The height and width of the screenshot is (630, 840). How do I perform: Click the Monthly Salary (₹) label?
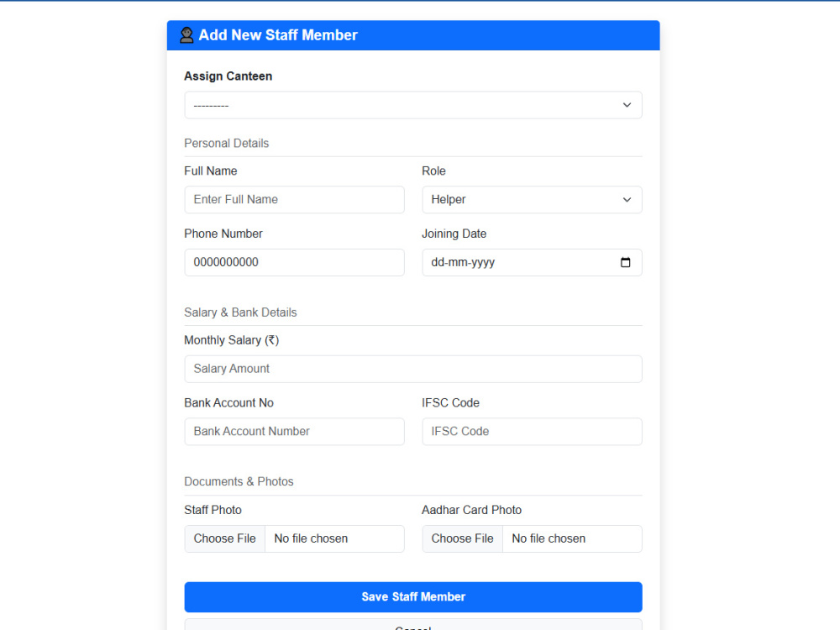click(x=232, y=340)
